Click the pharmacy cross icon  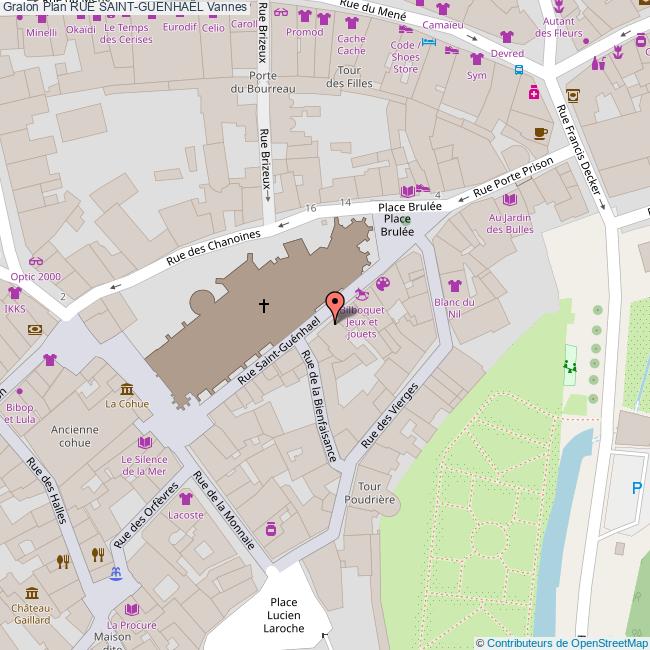535,92
